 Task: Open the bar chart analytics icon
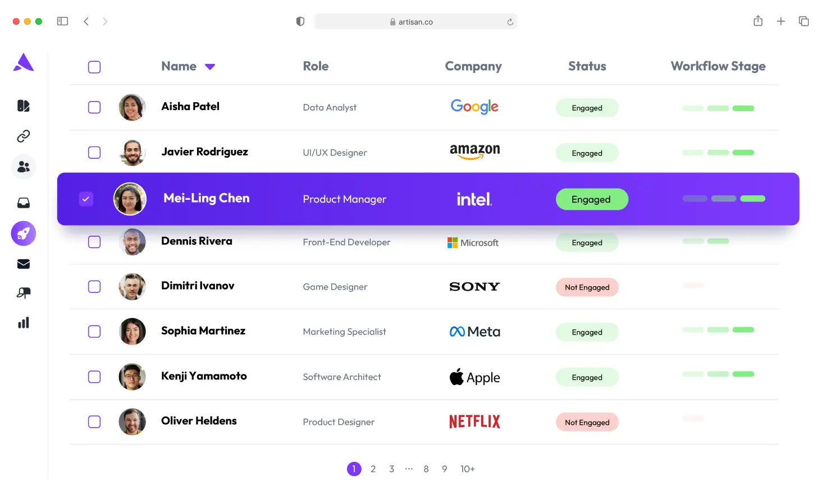tap(24, 323)
